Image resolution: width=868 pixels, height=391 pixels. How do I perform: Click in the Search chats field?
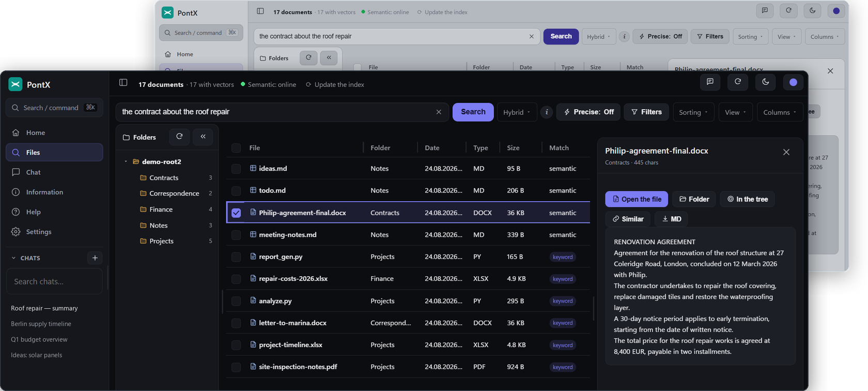[x=54, y=281]
